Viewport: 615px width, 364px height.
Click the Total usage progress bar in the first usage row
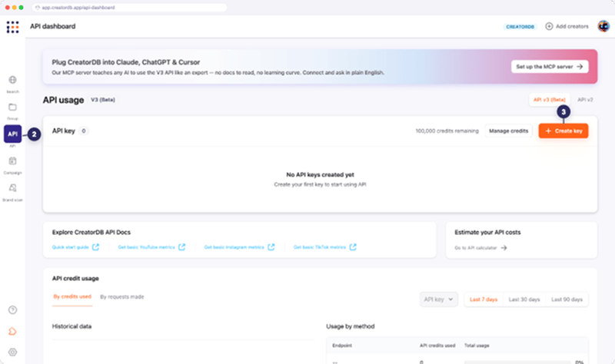517,362
